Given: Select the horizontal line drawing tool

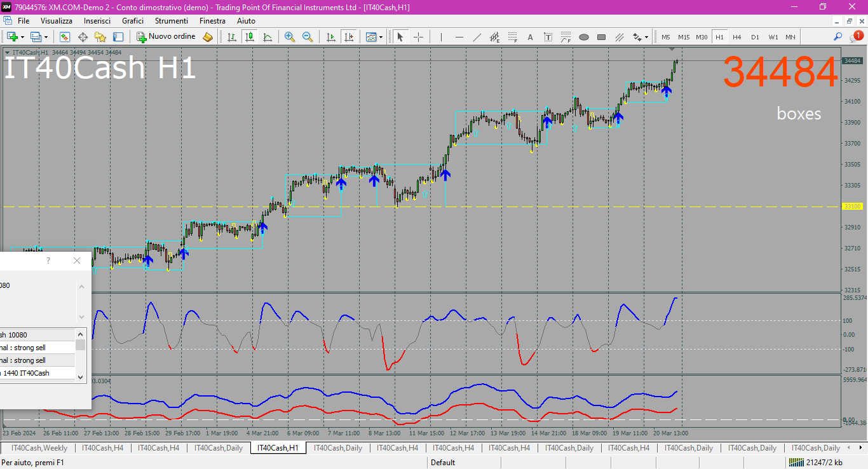Looking at the screenshot, I should click(459, 37).
